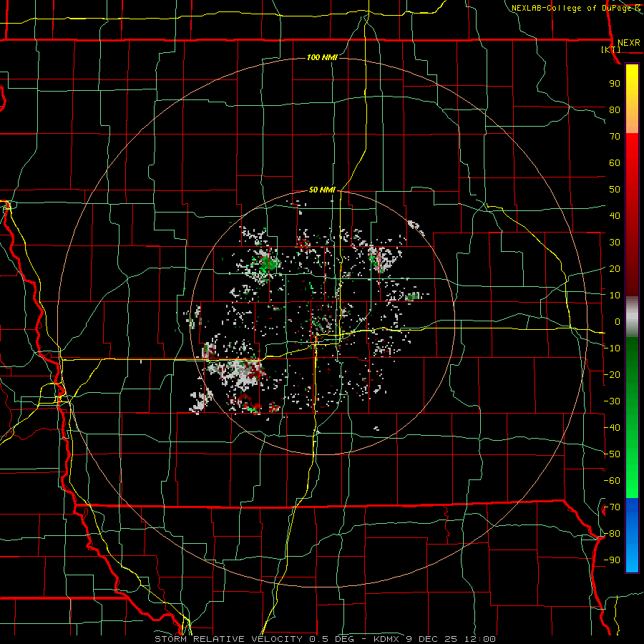Image resolution: width=644 pixels, height=644 pixels.
Task: Select the gray zero-velocity segment of the color bar
Action: (x=632, y=316)
